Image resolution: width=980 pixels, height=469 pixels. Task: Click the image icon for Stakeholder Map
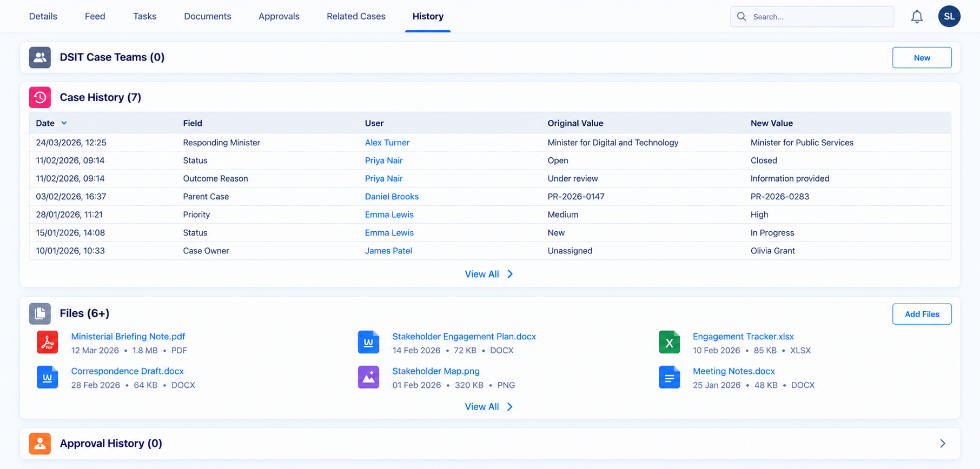point(368,377)
